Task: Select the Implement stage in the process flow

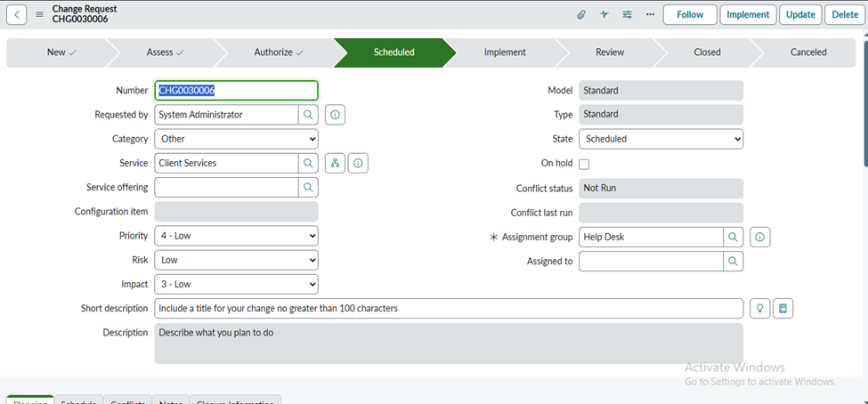Action: point(505,53)
